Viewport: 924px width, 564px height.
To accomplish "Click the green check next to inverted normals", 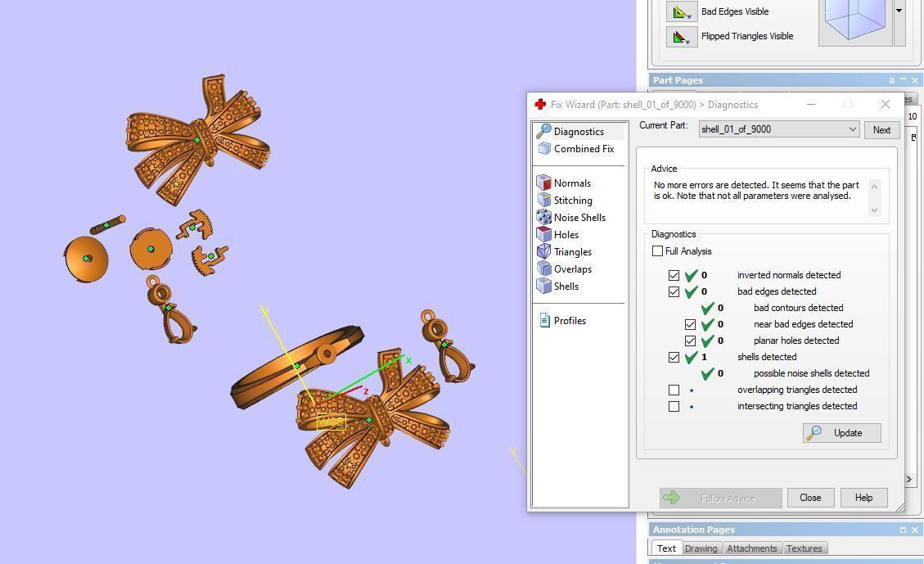I will point(692,275).
